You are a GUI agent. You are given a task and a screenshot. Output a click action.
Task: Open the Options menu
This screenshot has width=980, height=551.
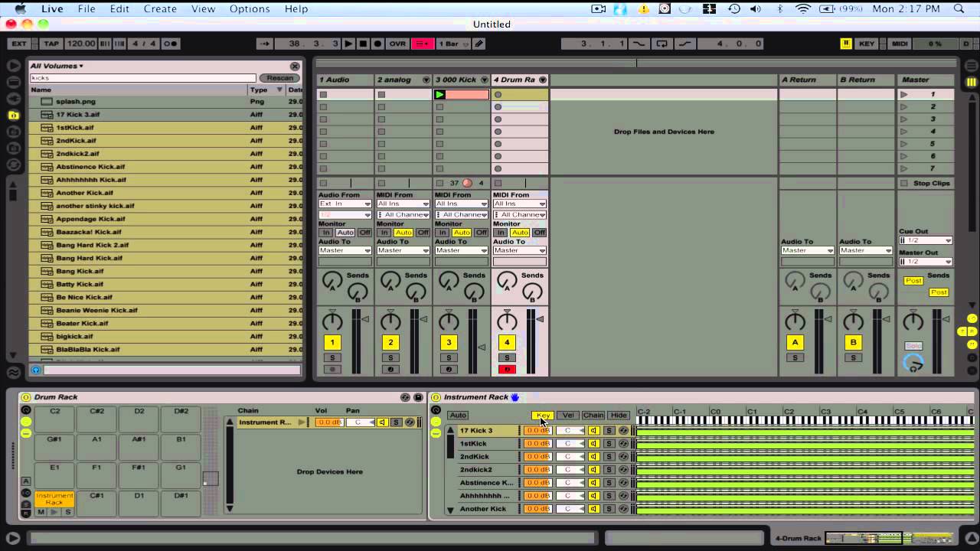click(x=250, y=8)
